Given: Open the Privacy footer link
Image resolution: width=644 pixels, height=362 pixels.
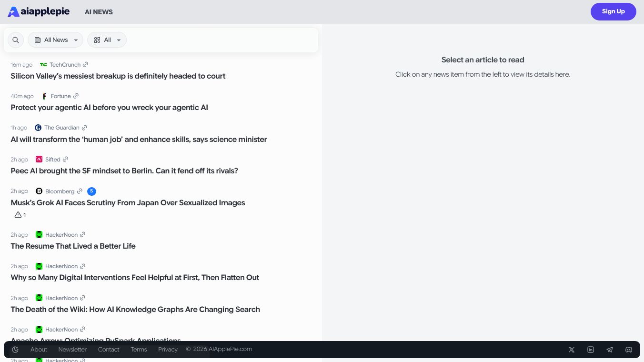Looking at the screenshot, I should [168, 350].
